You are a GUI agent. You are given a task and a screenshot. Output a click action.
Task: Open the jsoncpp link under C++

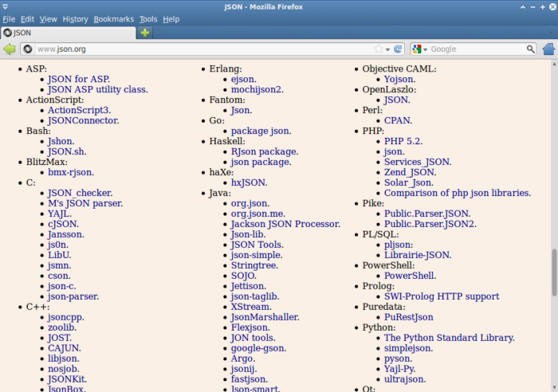pos(66,317)
